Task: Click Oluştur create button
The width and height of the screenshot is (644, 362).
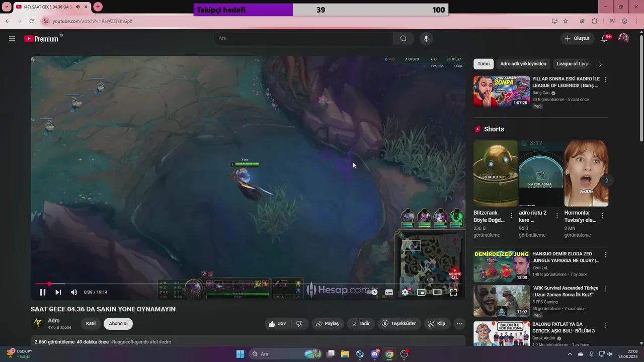Action: pos(578,38)
